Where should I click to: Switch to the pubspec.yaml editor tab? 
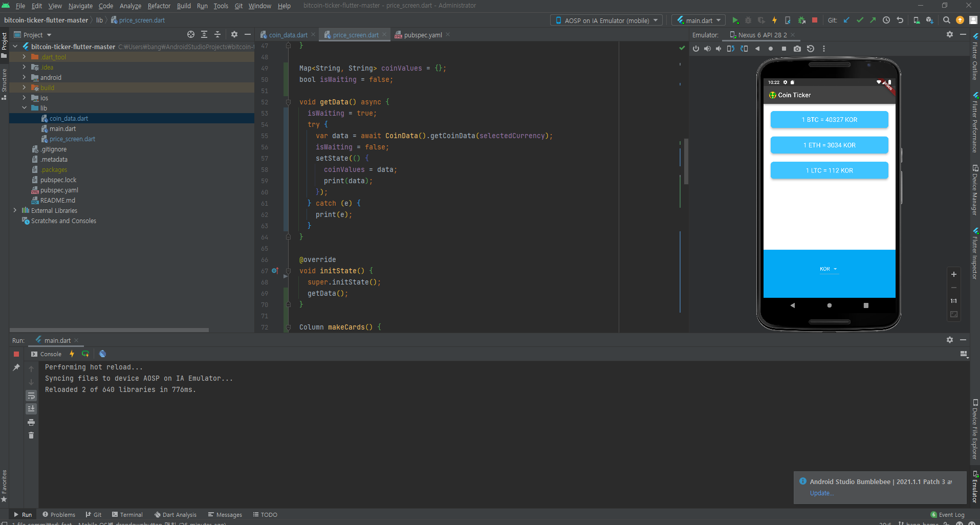(x=422, y=35)
